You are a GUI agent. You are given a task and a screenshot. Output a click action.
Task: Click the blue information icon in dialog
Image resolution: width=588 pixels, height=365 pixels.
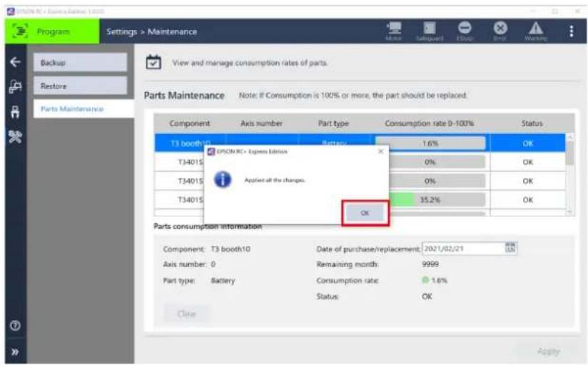coord(223,180)
